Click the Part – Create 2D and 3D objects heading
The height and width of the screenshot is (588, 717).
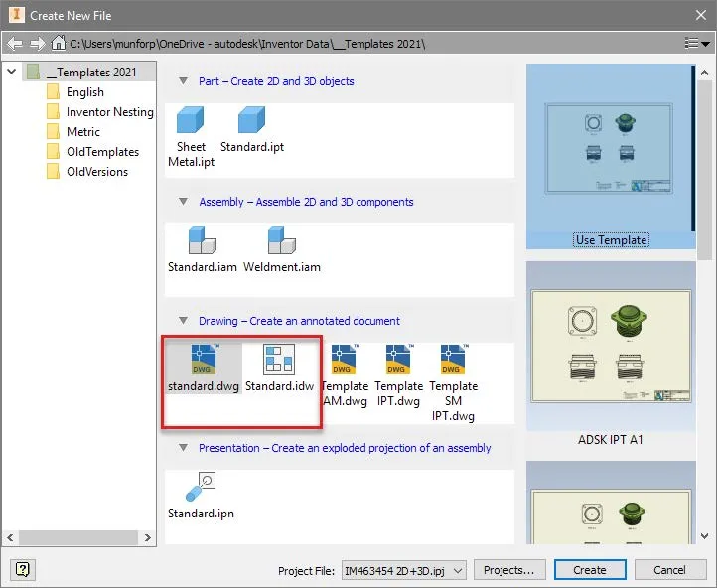(x=276, y=81)
